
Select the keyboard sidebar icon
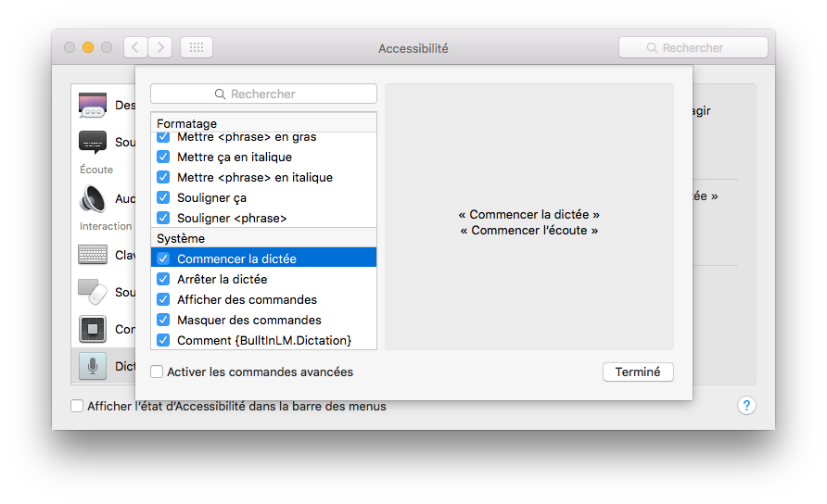coord(93,255)
